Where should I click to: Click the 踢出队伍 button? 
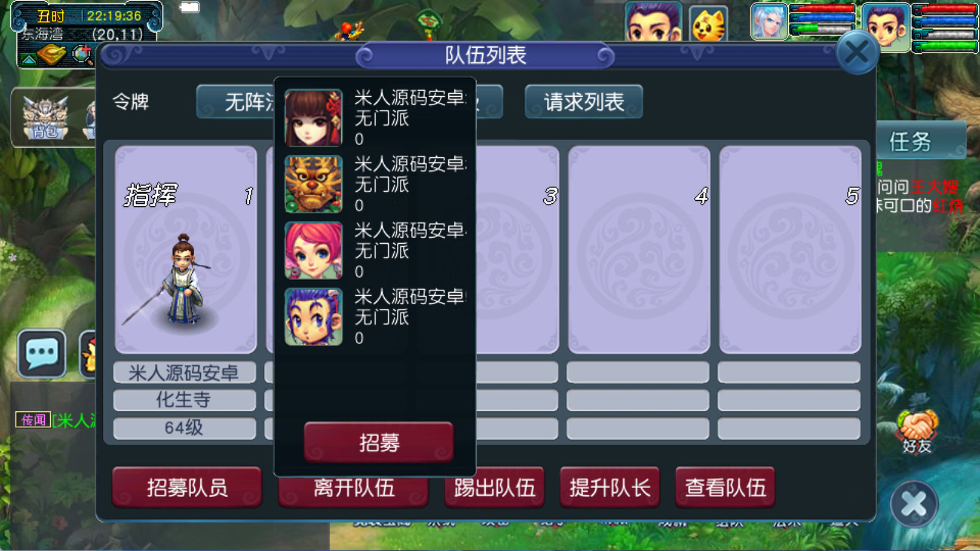click(x=494, y=487)
